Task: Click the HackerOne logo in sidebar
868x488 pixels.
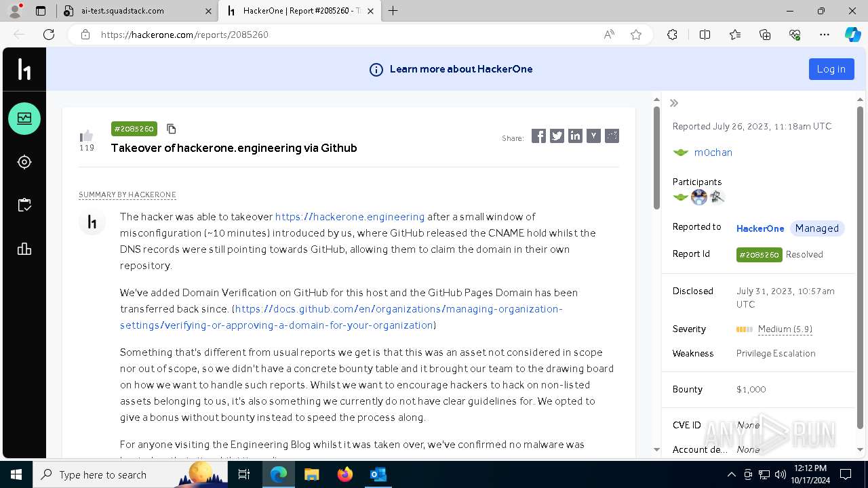Action: coord(24,69)
